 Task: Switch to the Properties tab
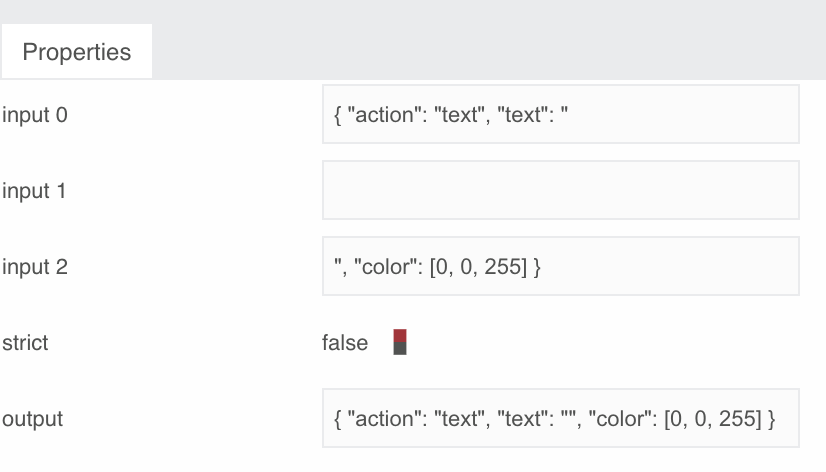[x=77, y=52]
